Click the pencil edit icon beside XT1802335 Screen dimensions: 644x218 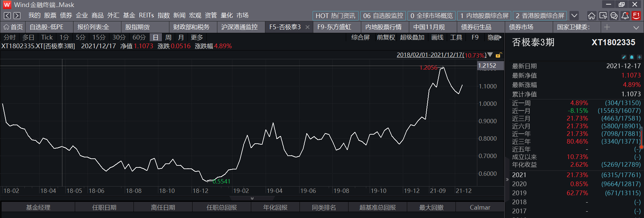pyautogui.click(x=624, y=57)
